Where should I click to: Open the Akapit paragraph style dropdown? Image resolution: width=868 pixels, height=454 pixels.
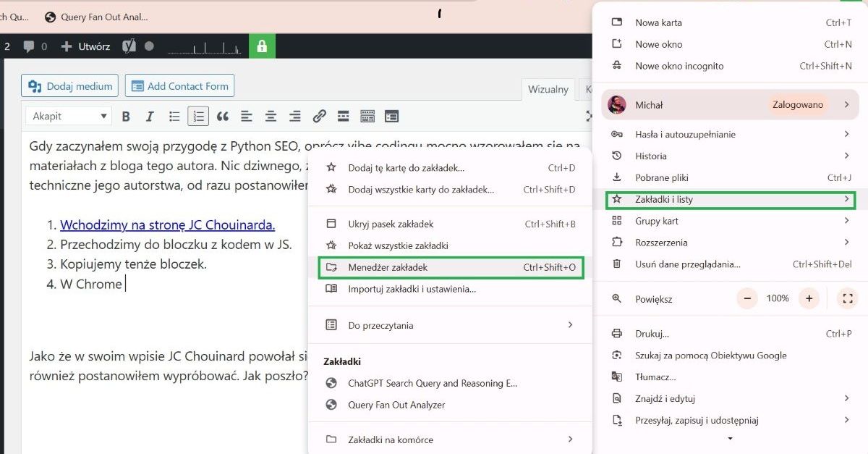coord(68,116)
